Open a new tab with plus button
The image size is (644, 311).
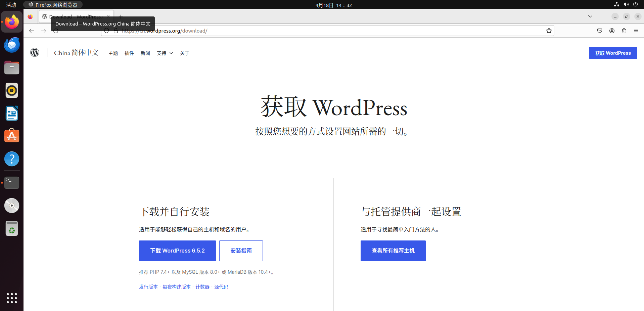click(121, 16)
